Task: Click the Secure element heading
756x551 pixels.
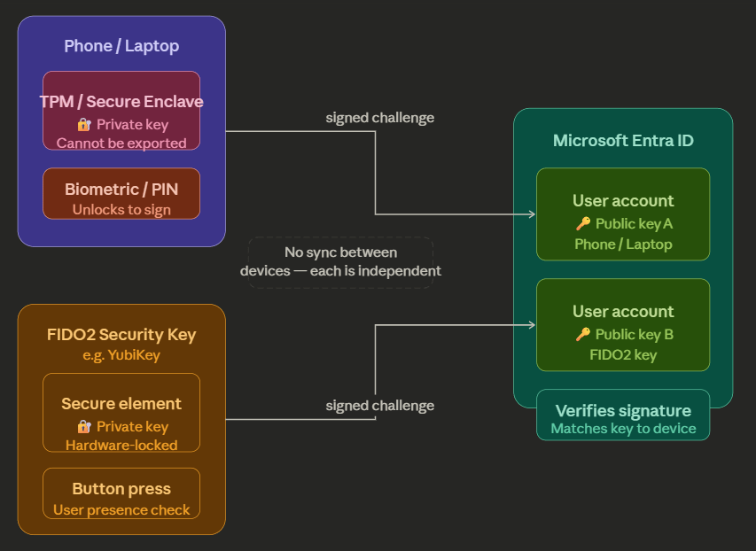Action: click(x=121, y=404)
